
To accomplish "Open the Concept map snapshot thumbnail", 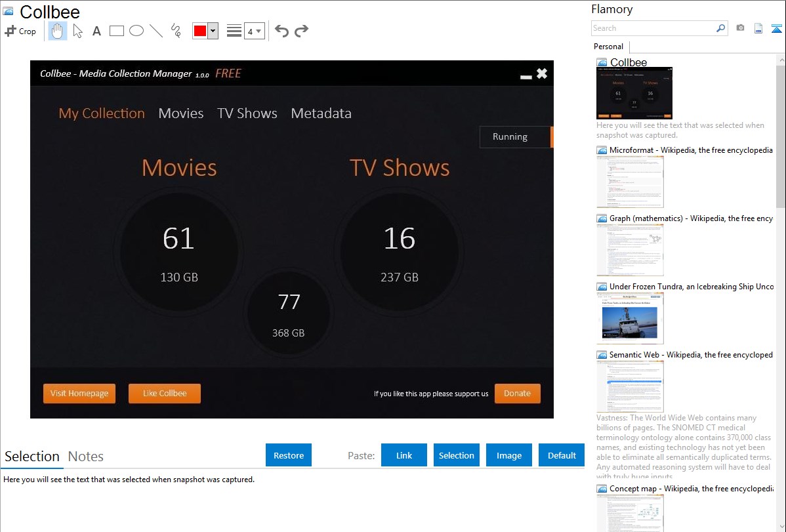I will pos(630,513).
